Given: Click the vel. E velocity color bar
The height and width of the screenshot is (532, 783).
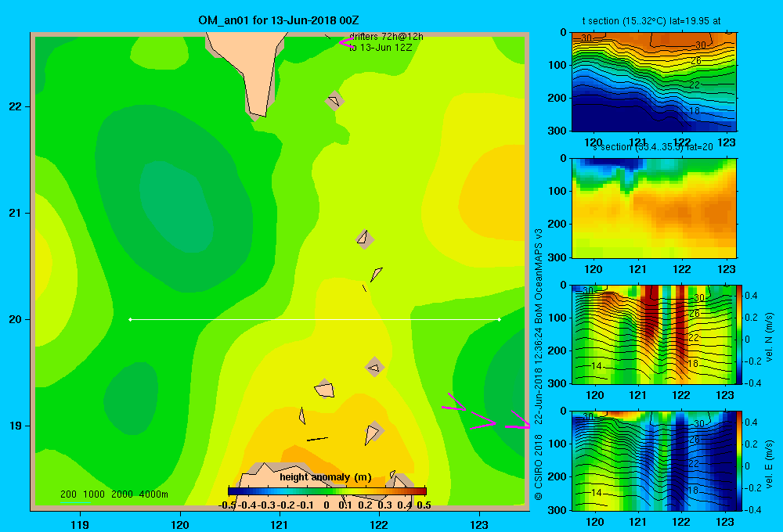Looking at the screenshot, I should pos(739,460).
